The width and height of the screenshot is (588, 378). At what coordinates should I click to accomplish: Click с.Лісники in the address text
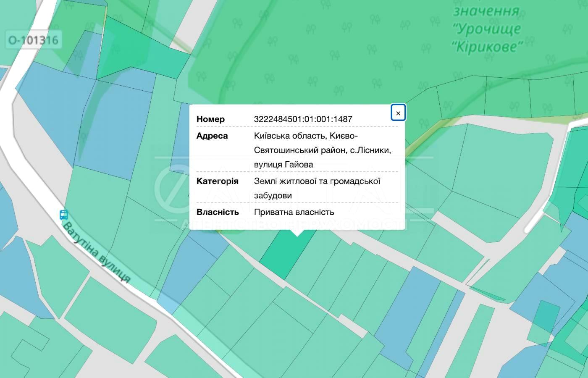click(x=370, y=150)
